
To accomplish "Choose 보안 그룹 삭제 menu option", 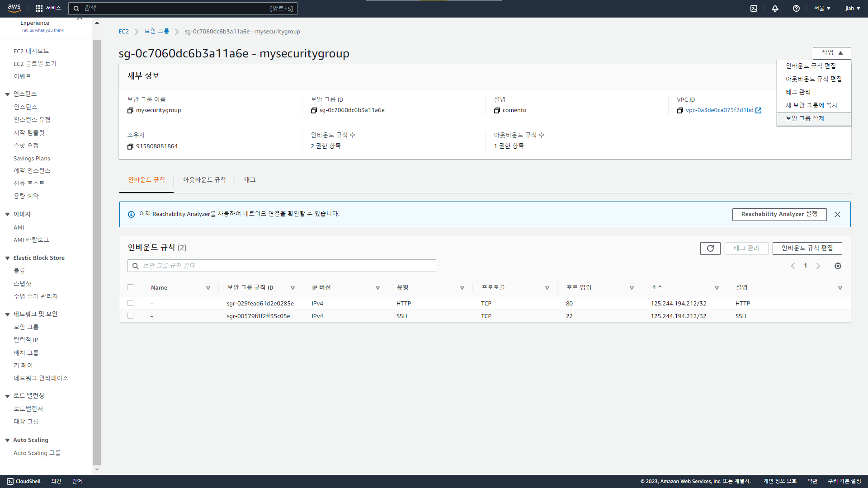I will coord(814,119).
